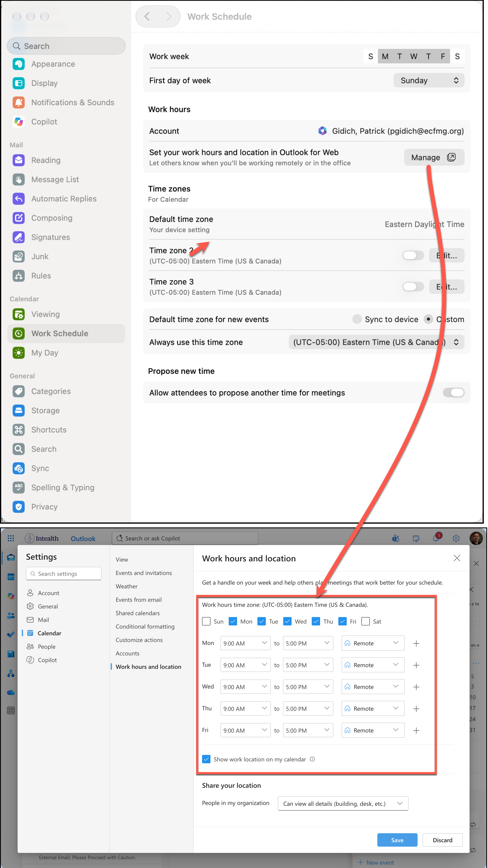Uncheck Show work location on my calendar

[206, 759]
